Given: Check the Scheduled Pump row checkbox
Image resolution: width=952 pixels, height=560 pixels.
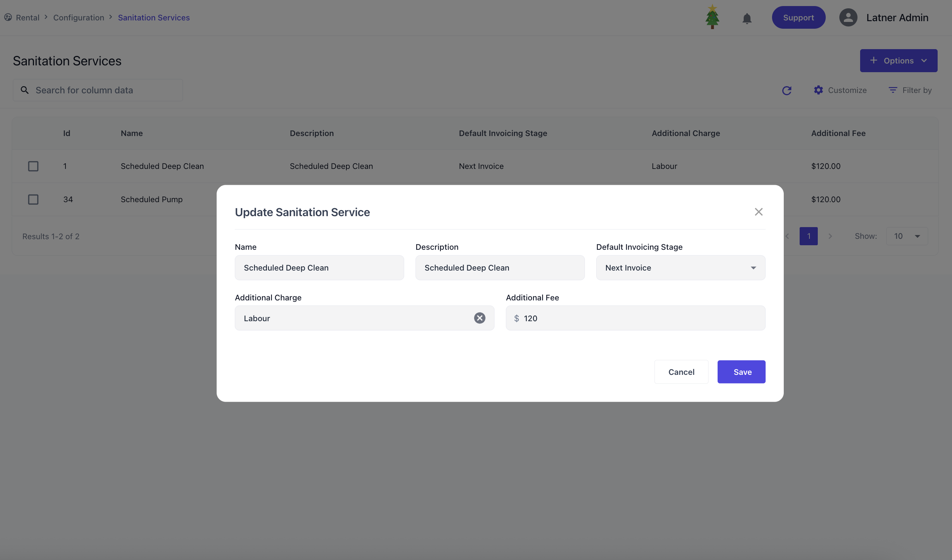Looking at the screenshot, I should click(x=33, y=200).
